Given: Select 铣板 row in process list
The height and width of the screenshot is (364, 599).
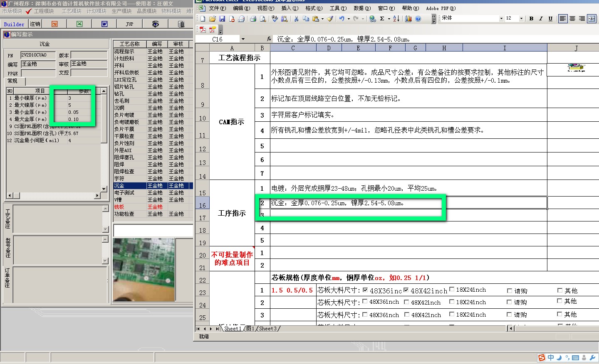Looking at the screenshot, I should click(x=153, y=207).
